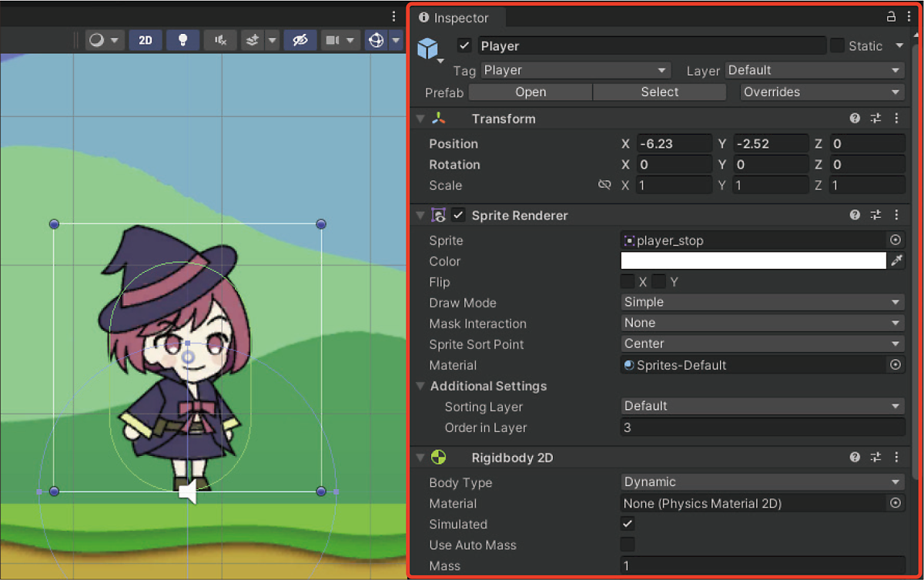This screenshot has height=580, width=924.
Task: Toggle the Inspector lock icon
Action: click(891, 17)
